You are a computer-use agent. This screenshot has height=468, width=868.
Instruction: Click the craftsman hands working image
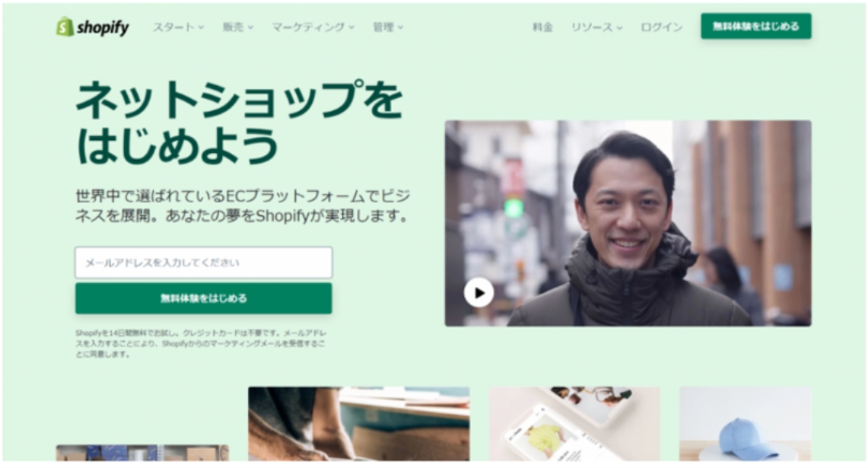[x=359, y=424]
